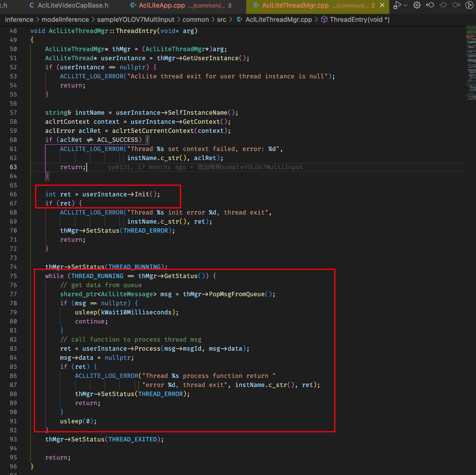The width and height of the screenshot is (476, 475).
Task: Click C file icon on AclLiteVideoCapBase.h tab
Action: click(32, 5)
